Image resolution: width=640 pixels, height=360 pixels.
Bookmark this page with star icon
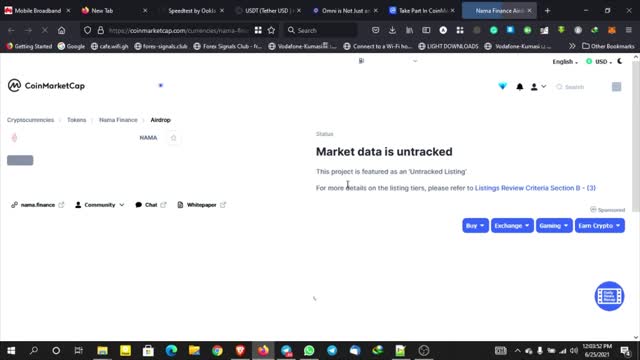271,30
